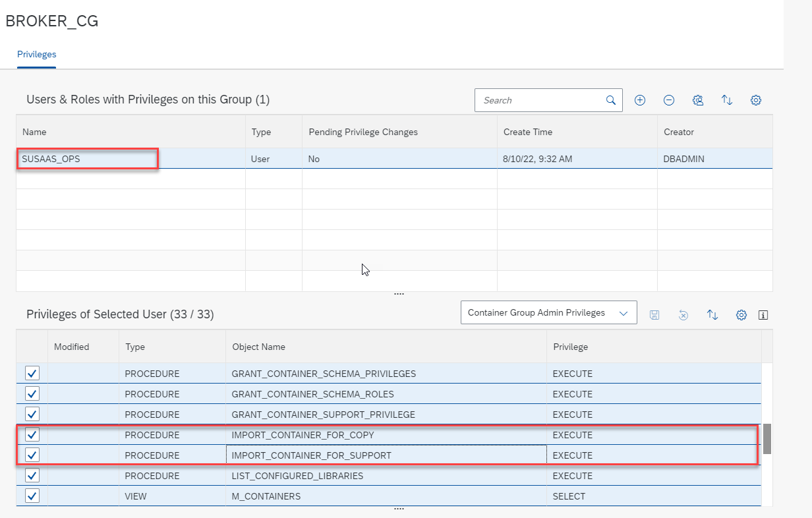
Task: Click the Creator column header
Action: coord(715,132)
